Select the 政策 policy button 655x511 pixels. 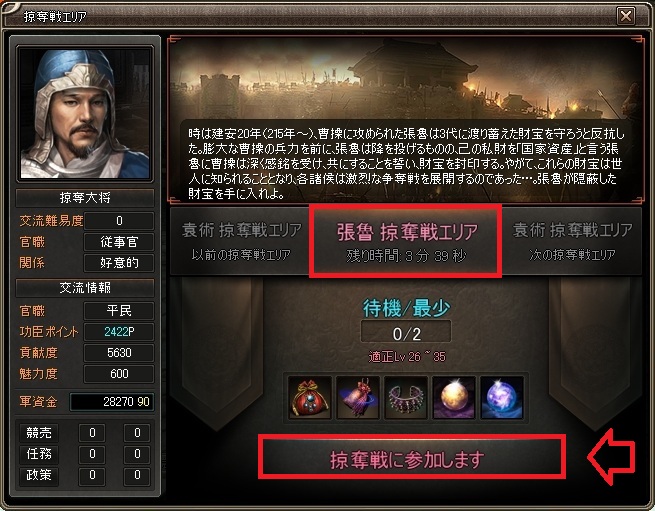(x=39, y=475)
